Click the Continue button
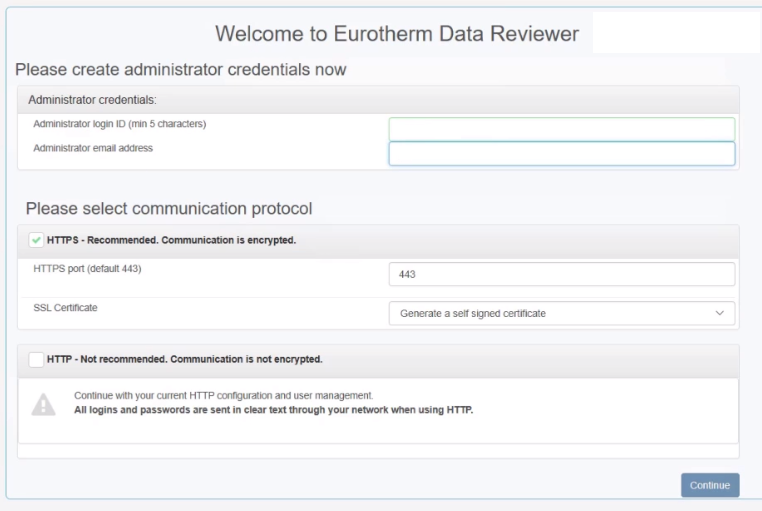Screen dimensions: 762x511 (710, 485)
